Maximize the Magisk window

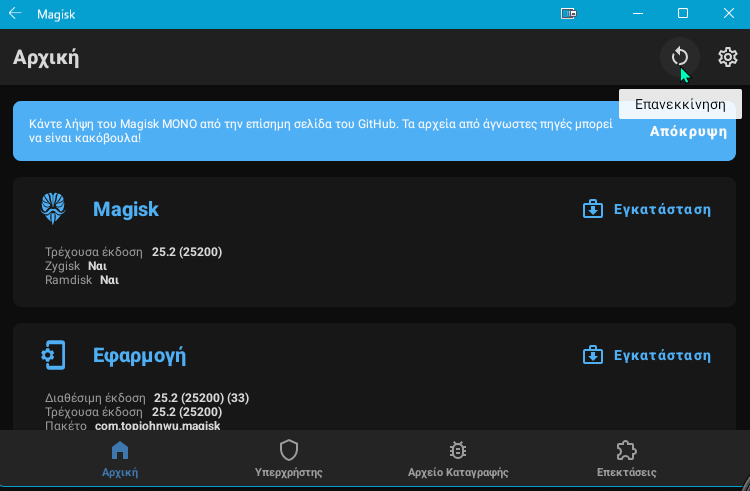coord(683,14)
